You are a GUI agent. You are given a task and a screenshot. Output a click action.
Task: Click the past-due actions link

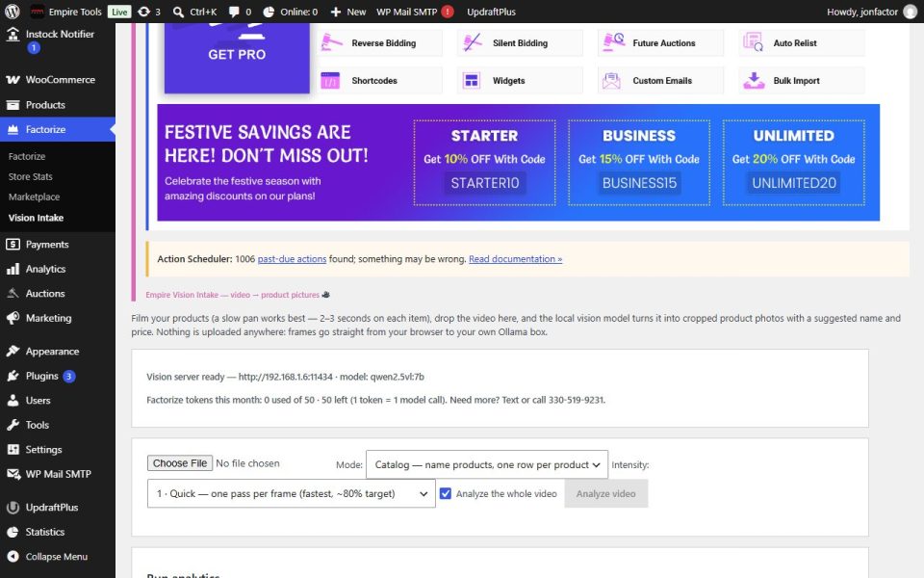(292, 259)
